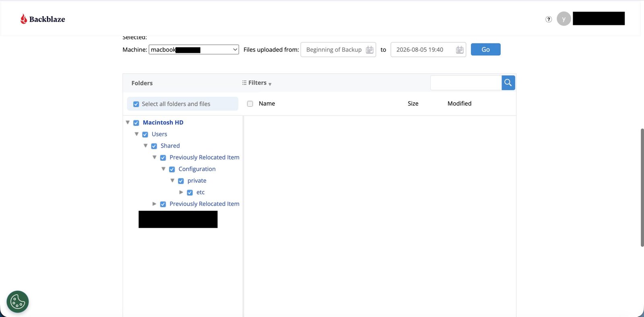Expand the etc folder node
Screen dimensions: 644x317
coord(181,192)
